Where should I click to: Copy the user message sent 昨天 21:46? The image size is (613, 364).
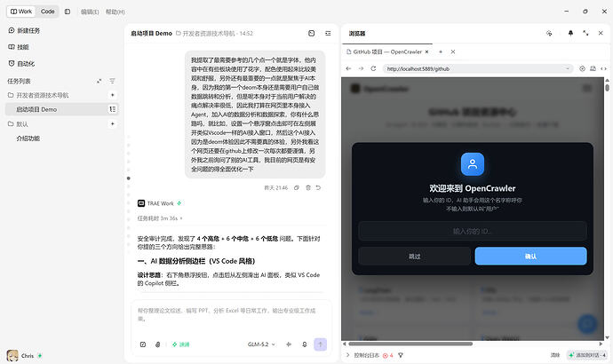point(297,188)
